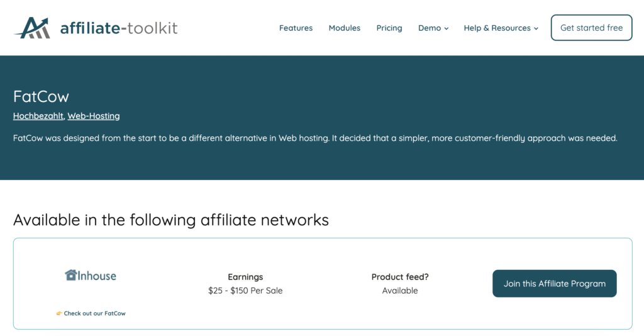Select the FatCow page heading
This screenshot has height=336, width=644.
41,96
